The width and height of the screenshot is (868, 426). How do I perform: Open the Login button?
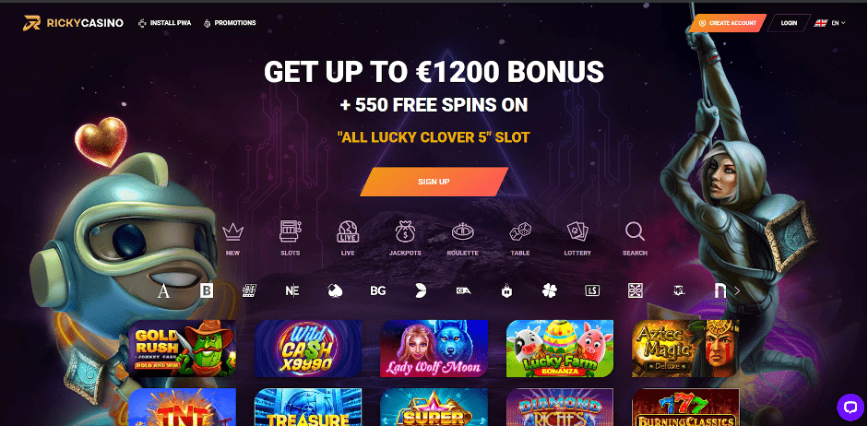coord(789,23)
